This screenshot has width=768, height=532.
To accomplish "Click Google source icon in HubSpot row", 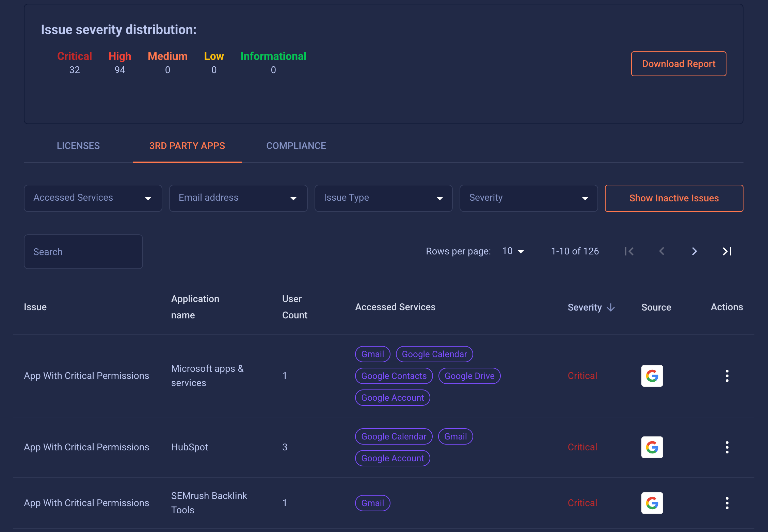I will 652,447.
